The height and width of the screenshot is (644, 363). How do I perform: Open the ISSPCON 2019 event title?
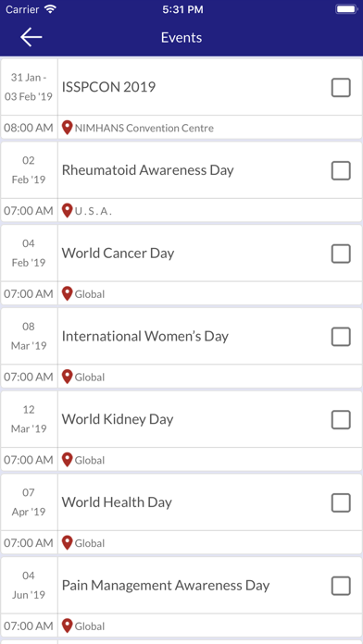(108, 87)
